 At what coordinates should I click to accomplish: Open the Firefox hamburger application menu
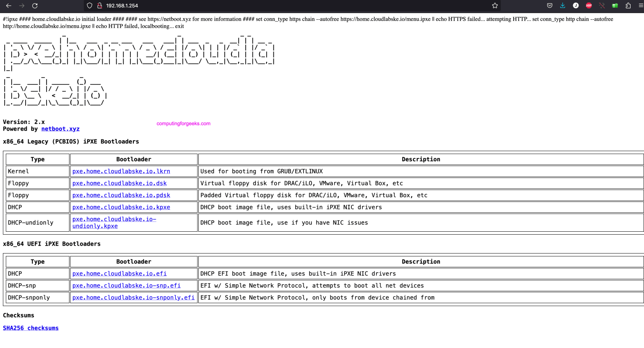(x=640, y=6)
